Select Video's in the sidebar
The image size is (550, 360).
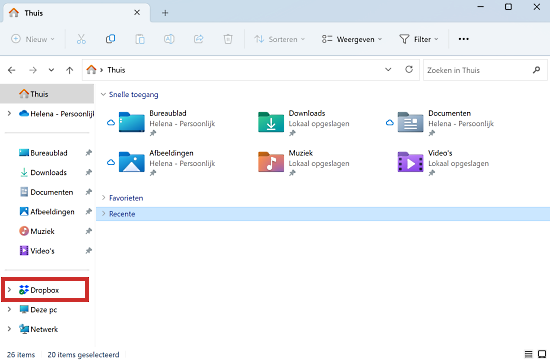37,251
